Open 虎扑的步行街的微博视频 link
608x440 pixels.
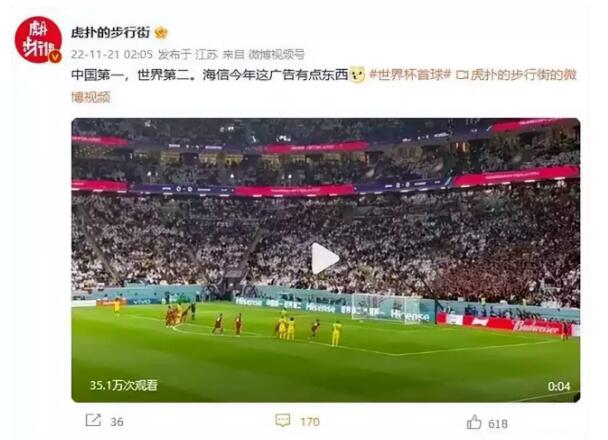[x=324, y=86]
